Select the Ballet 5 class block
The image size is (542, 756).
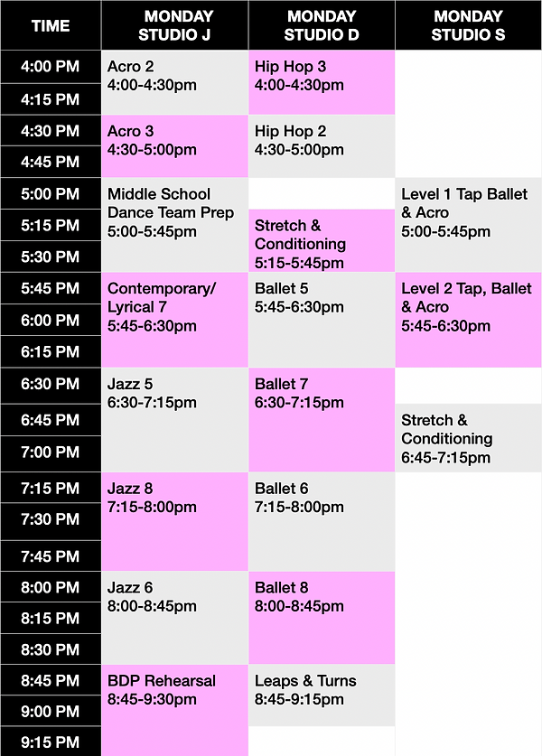(x=322, y=320)
